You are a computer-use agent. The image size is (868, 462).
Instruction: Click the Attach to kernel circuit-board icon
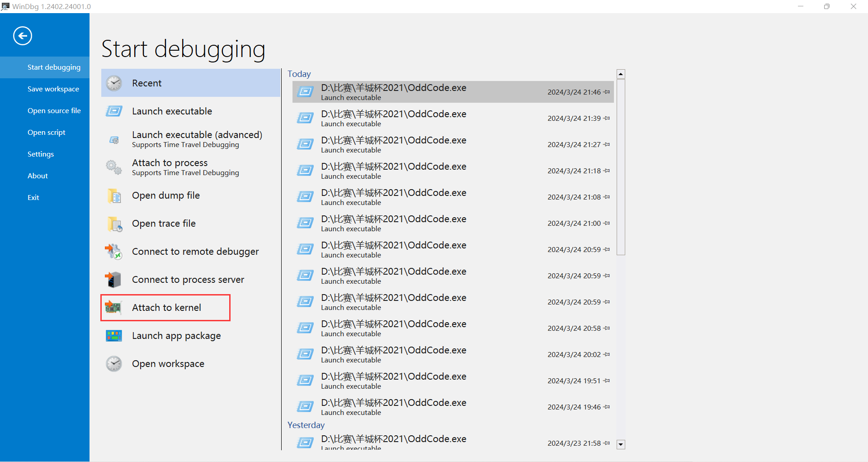113,308
